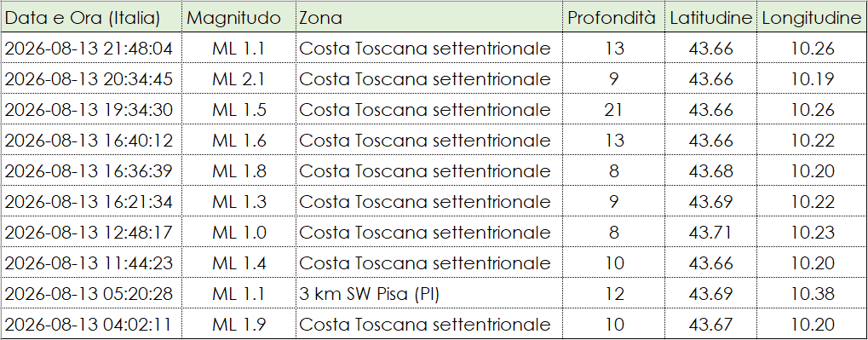This screenshot has height=340, width=868.
Task: Select the 3 km SW Pisa (PI) cell
Action: point(429,293)
